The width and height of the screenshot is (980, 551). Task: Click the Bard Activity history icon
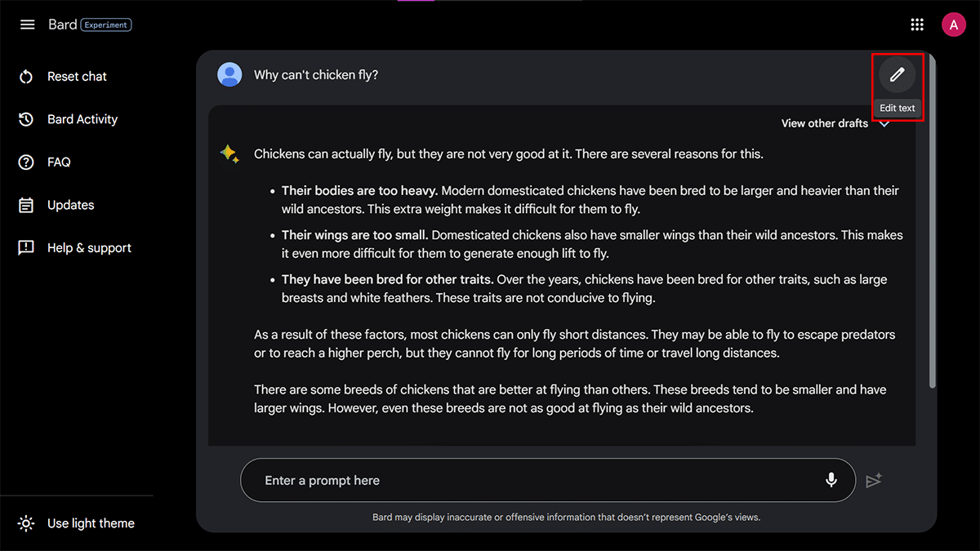point(26,119)
